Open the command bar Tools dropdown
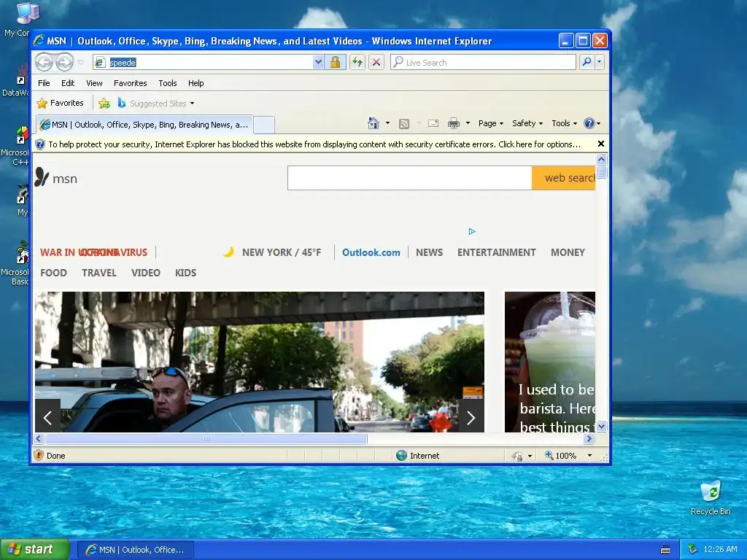Image resolution: width=747 pixels, height=560 pixels. (x=564, y=123)
